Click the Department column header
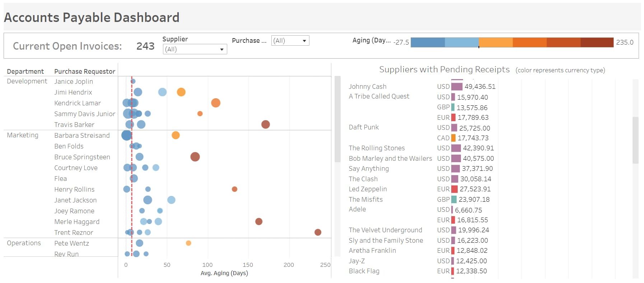The image size is (644, 283). (x=25, y=72)
